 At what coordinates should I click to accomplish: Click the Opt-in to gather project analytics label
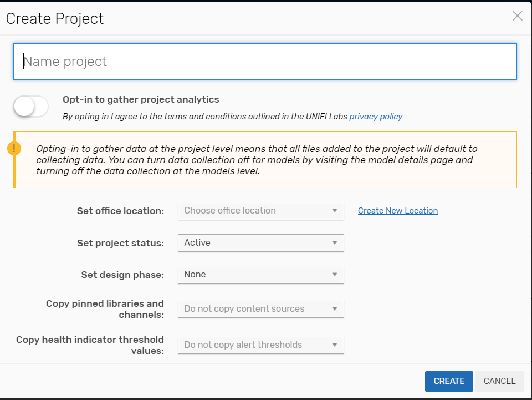141,100
